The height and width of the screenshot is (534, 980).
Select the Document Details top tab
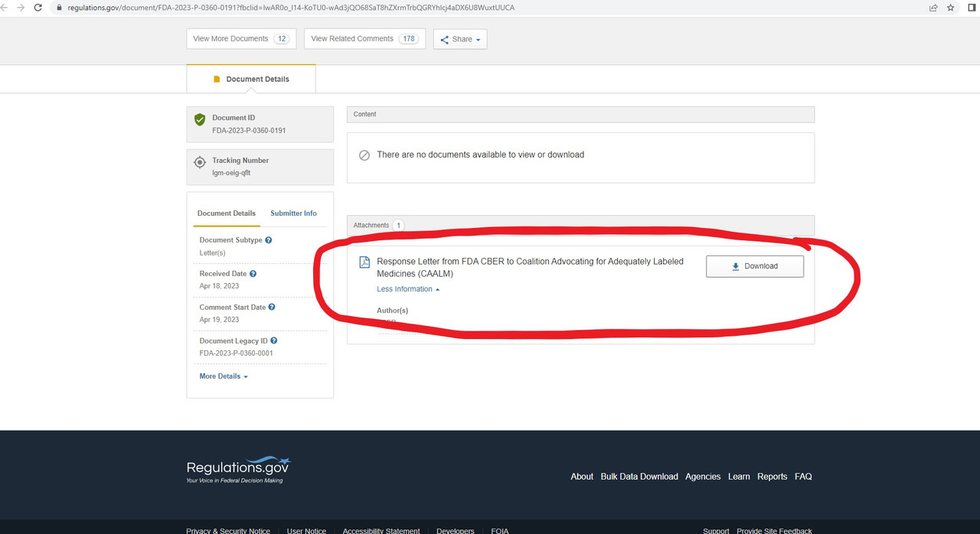[x=251, y=79]
